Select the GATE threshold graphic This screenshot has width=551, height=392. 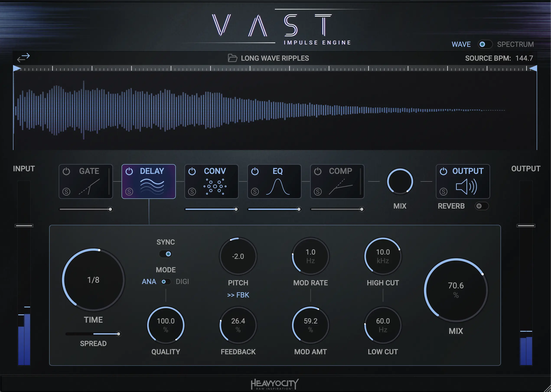point(89,186)
